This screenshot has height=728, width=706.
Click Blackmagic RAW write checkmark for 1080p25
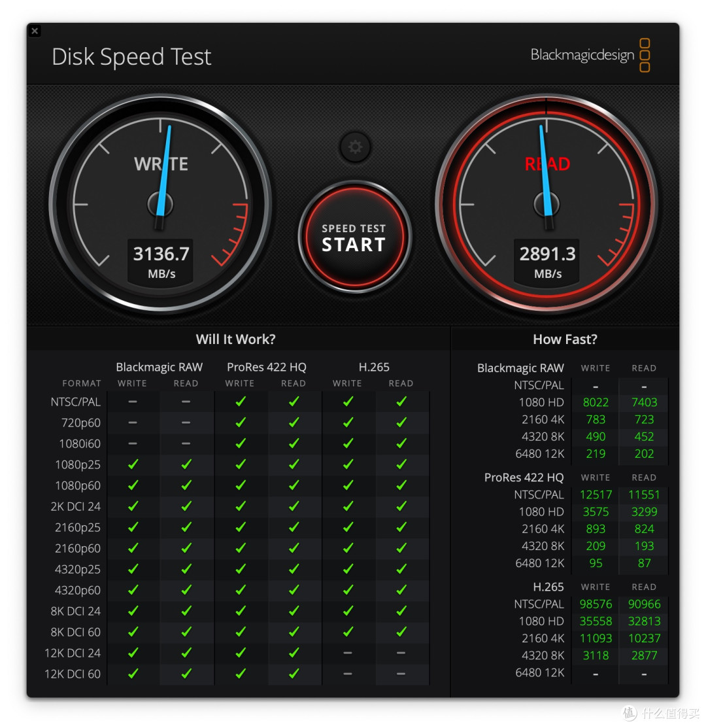[133, 464]
